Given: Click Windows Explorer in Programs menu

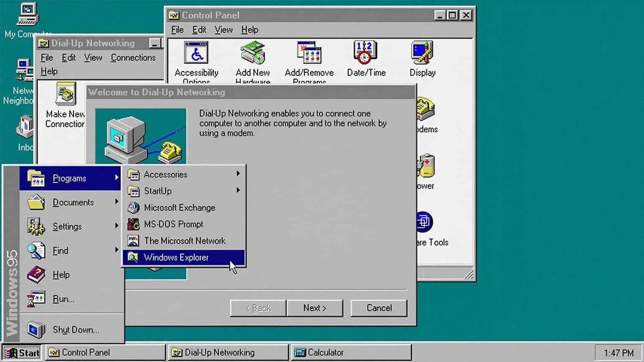Looking at the screenshot, I should (176, 257).
